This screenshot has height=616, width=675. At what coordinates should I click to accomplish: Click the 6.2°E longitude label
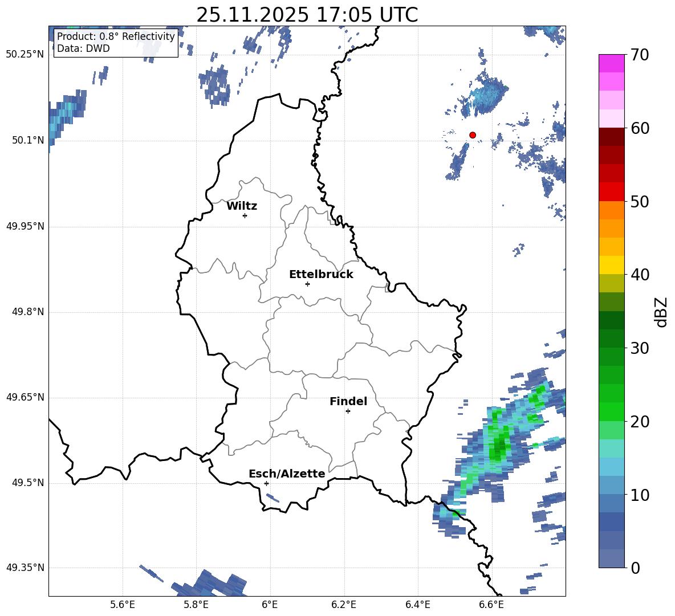tap(344, 605)
